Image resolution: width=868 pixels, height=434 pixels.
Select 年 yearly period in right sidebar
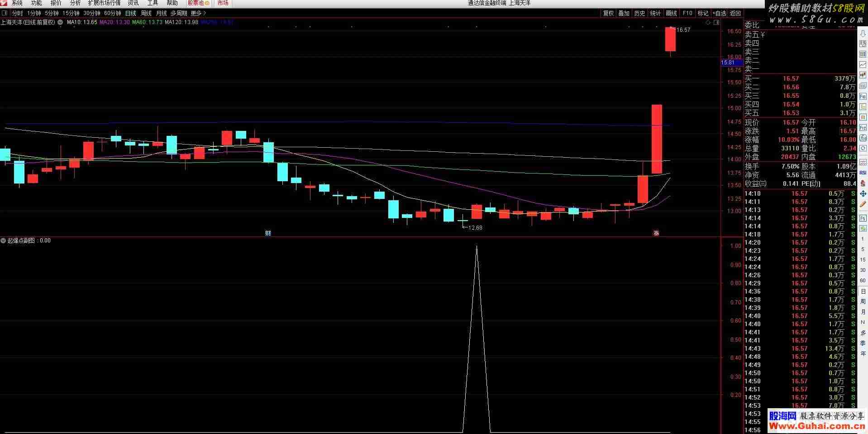863,353
